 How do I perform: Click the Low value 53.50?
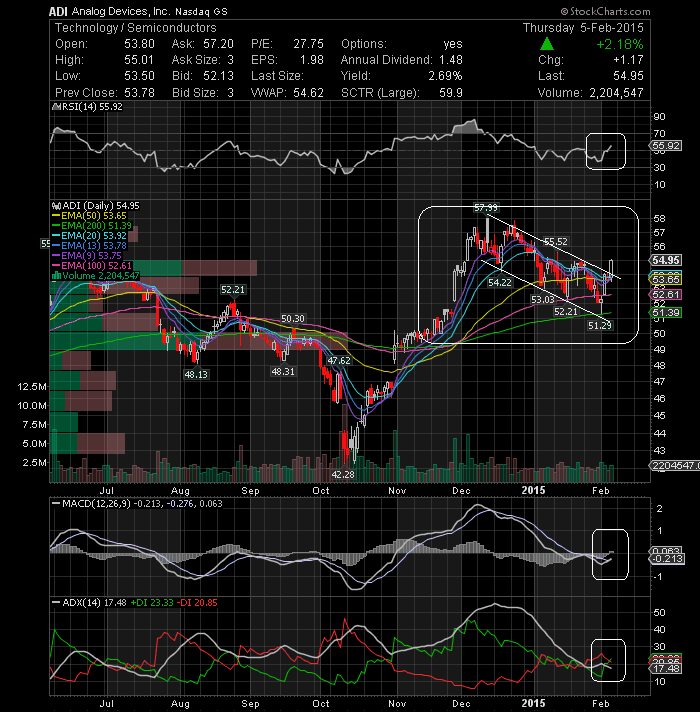139,76
